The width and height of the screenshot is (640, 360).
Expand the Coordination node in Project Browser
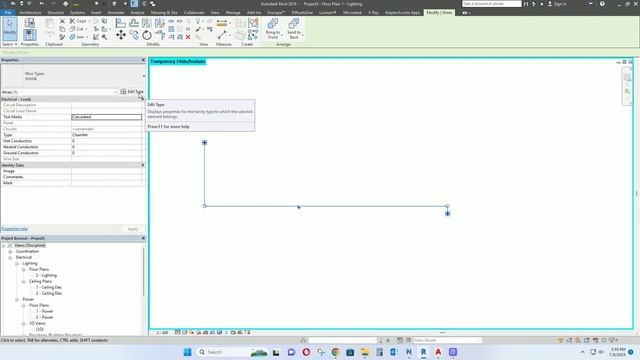[x=10, y=251]
